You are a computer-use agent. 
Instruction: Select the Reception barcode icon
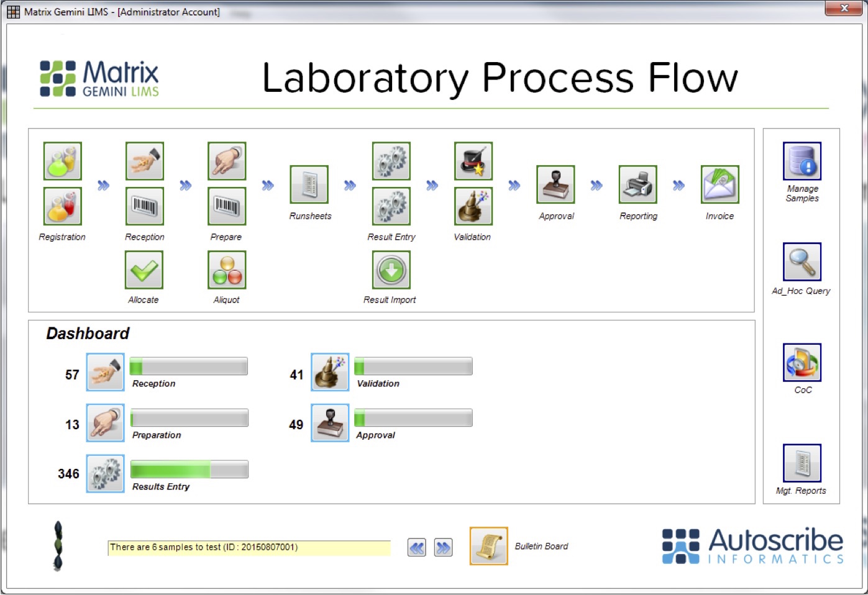coord(144,207)
